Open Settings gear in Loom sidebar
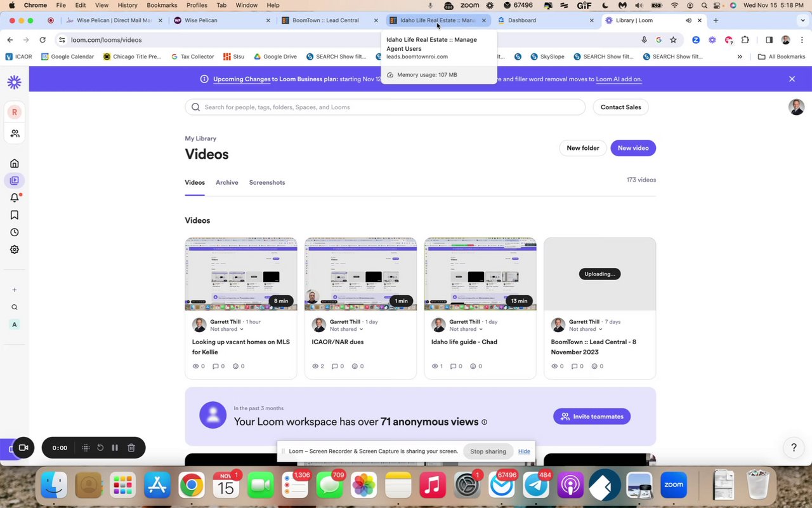The width and height of the screenshot is (812, 508). coord(14,250)
